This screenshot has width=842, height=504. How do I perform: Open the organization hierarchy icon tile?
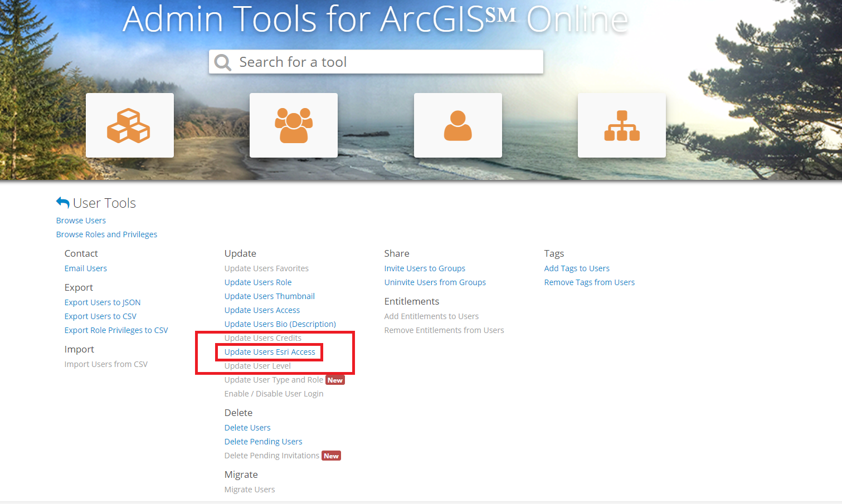tap(622, 125)
